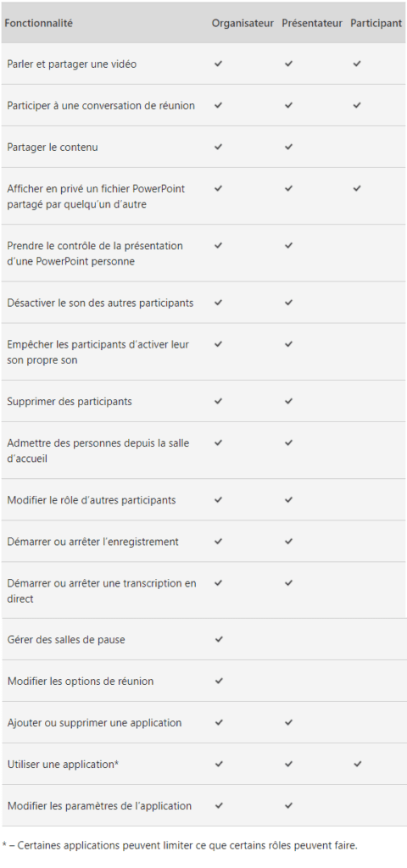Screen dimensions: 407x868
Task: Click the footnote about Certaines applications
Action: 180,845
